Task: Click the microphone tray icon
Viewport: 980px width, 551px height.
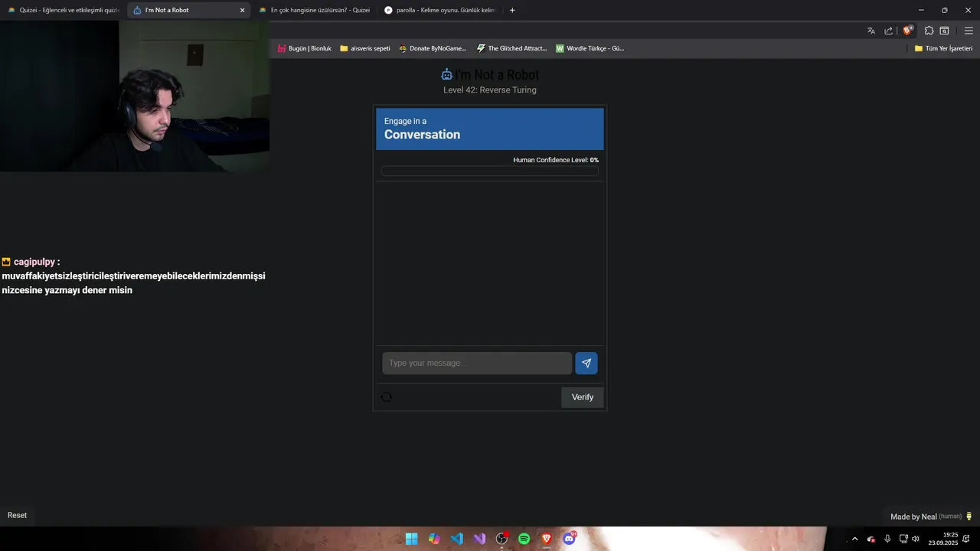Action: pos(887,539)
